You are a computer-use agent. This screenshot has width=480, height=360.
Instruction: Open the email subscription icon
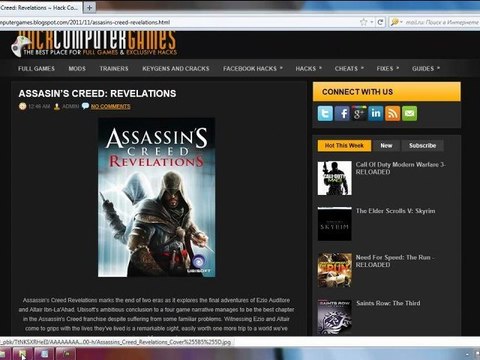point(409,114)
